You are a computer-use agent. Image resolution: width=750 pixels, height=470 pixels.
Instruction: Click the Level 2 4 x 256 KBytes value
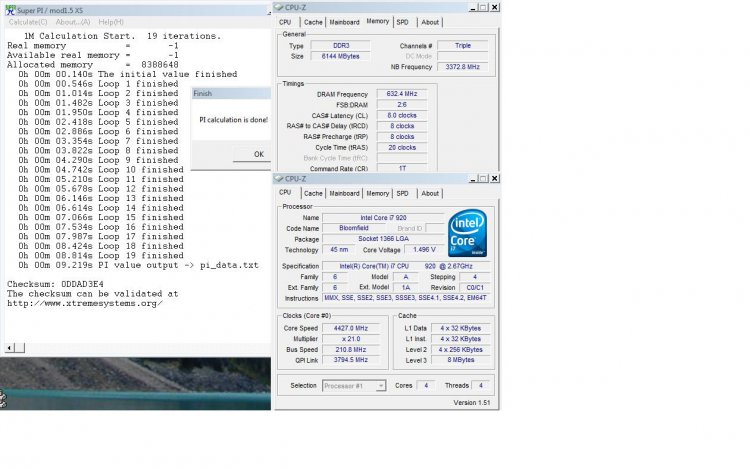click(461, 350)
